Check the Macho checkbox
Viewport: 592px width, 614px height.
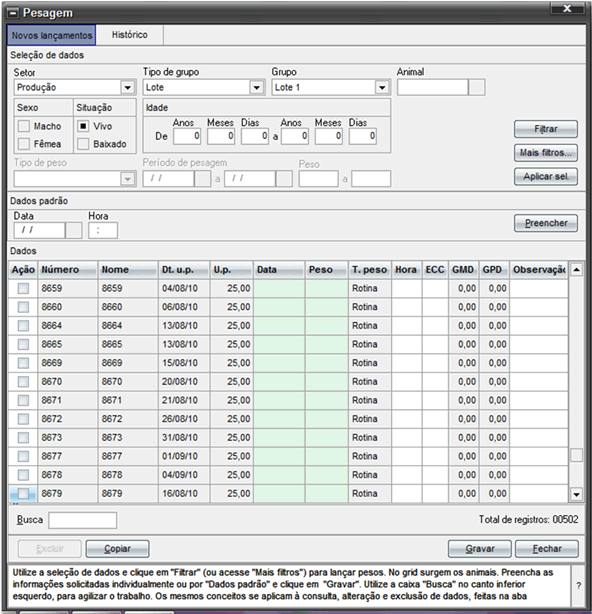point(23,126)
